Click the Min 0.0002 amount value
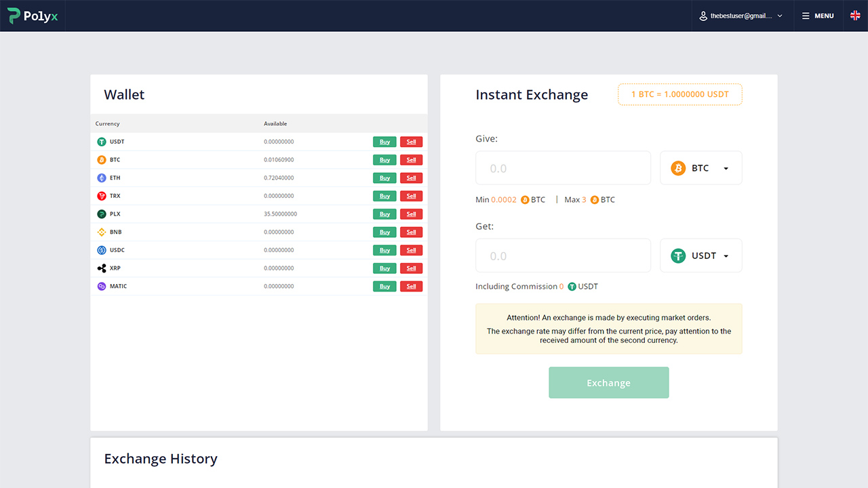This screenshot has width=868, height=488. pos(504,200)
